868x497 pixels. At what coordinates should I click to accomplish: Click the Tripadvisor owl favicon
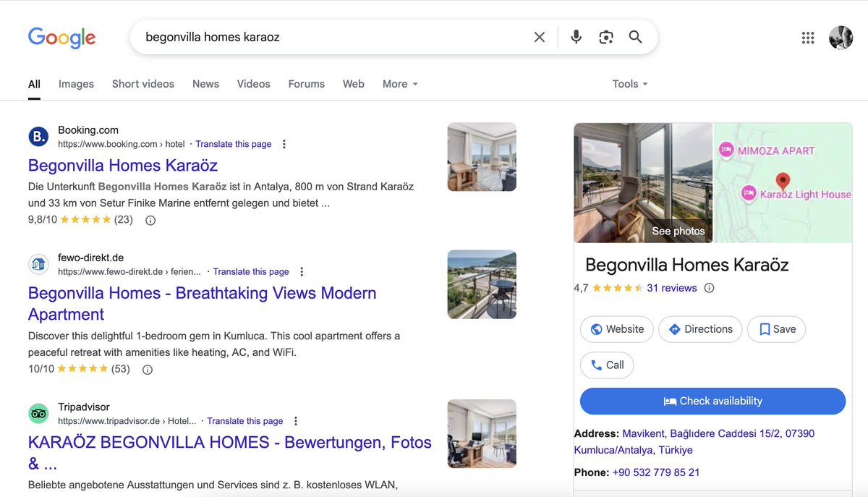pyautogui.click(x=38, y=414)
